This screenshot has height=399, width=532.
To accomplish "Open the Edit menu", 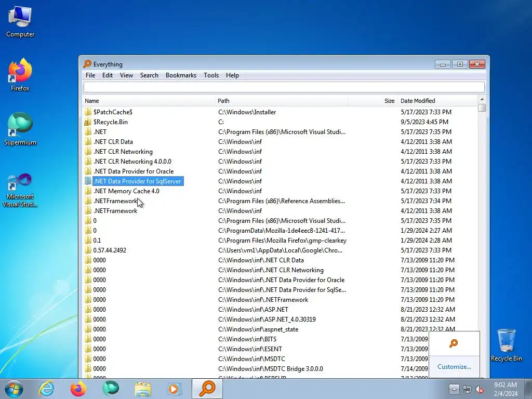I will coord(107,75).
